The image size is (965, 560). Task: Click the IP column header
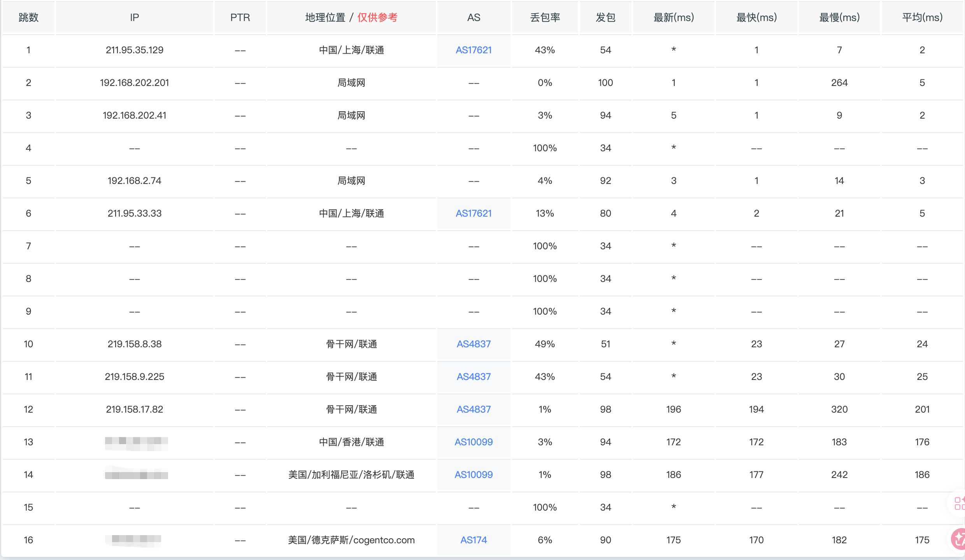134,17
